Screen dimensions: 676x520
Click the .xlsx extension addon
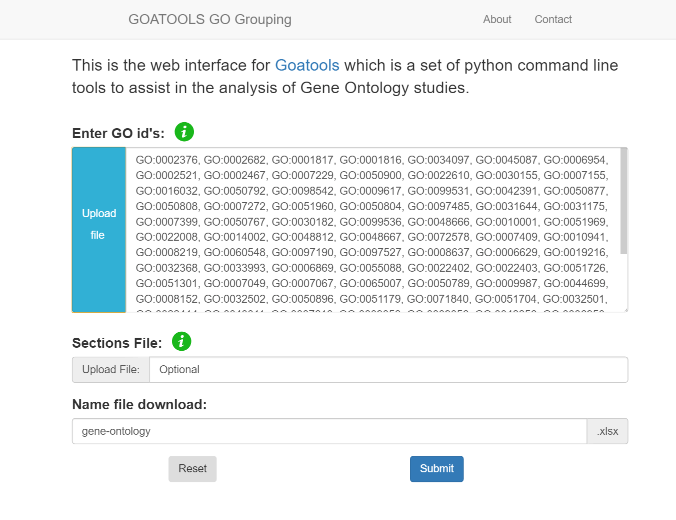pos(607,431)
